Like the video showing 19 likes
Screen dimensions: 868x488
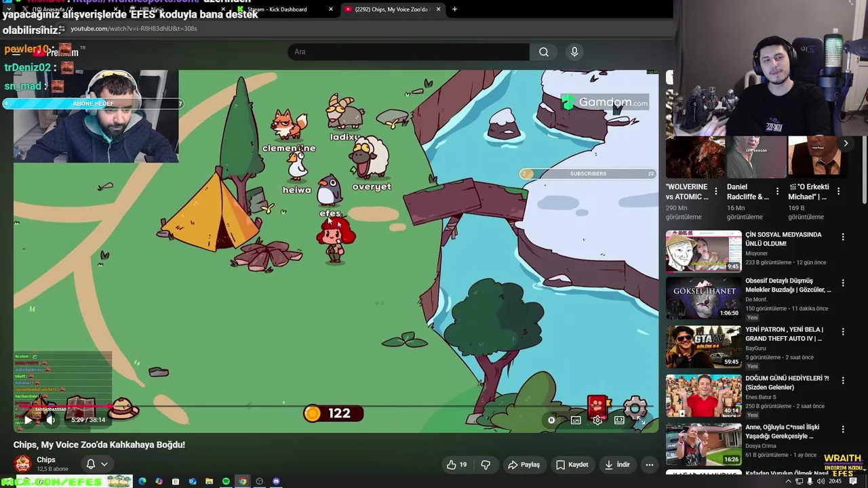457,465
